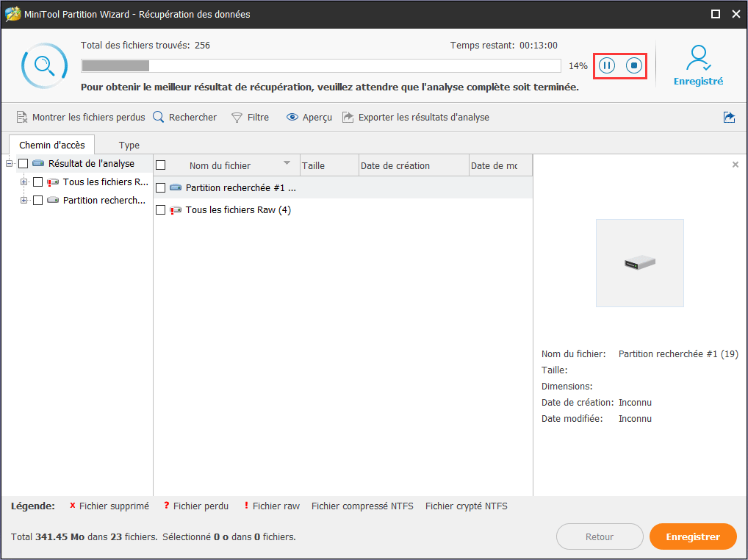
Task: Expand the Partition recherch... tree node
Action: pyautogui.click(x=24, y=201)
